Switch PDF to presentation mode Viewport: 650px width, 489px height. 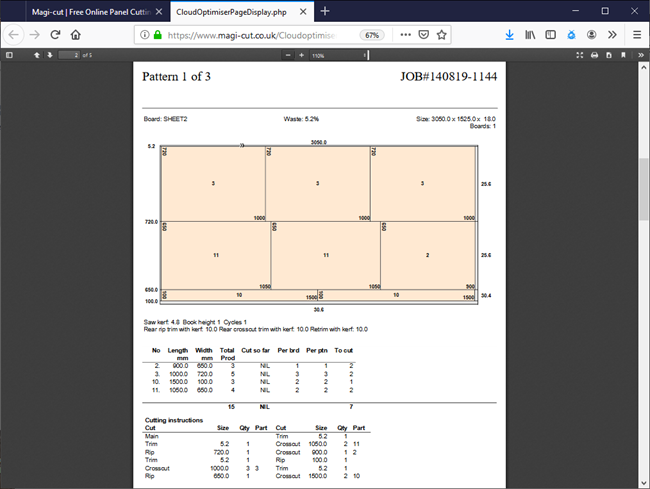pyautogui.click(x=580, y=55)
